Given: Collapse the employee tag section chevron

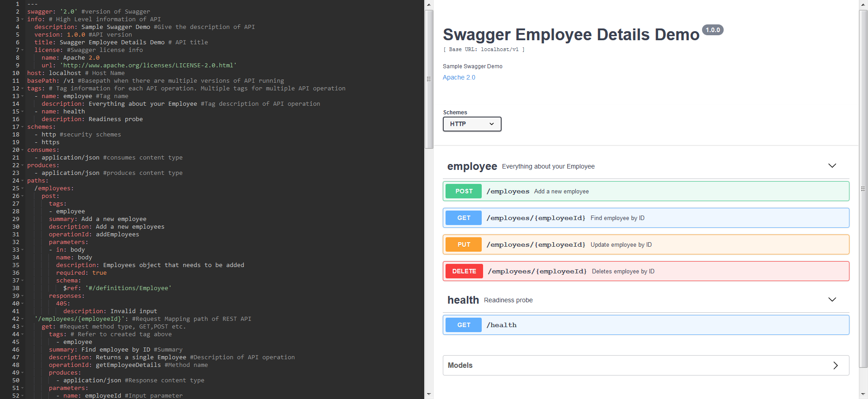Looking at the screenshot, I should pos(832,166).
